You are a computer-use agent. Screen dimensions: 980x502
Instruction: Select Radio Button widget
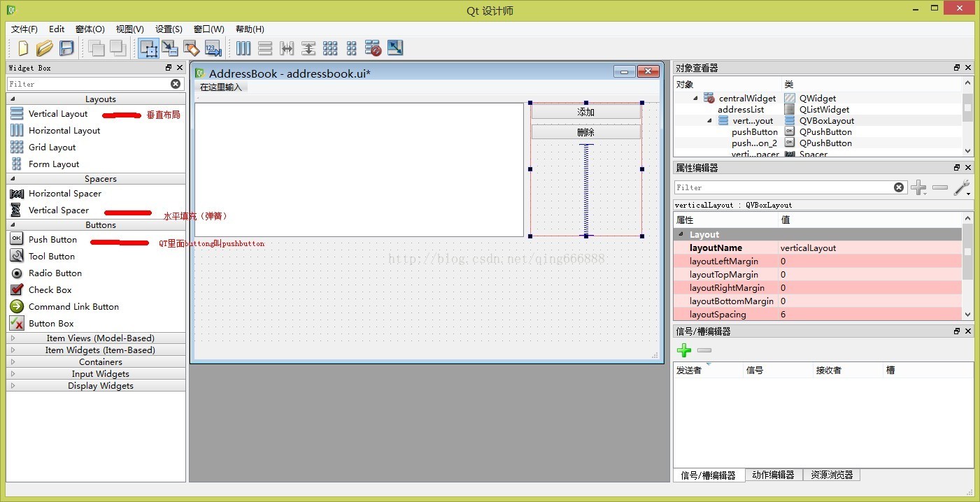point(55,273)
